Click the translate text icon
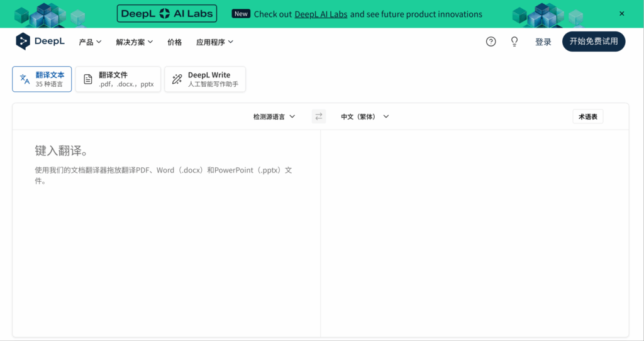 25,79
